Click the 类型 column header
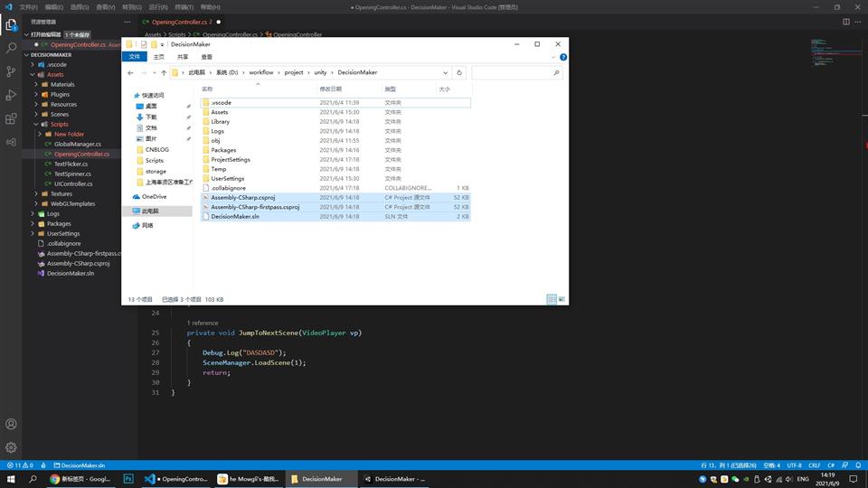868x488 pixels. (x=391, y=89)
